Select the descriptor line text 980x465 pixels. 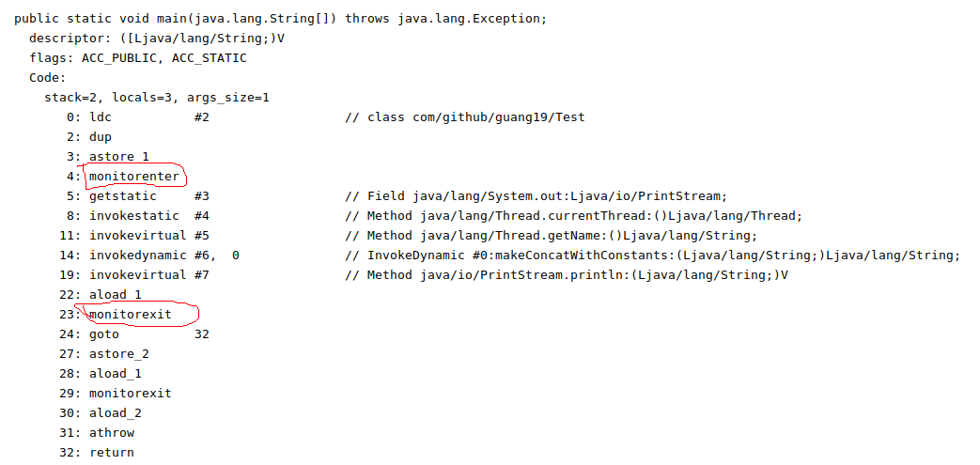[x=157, y=39]
